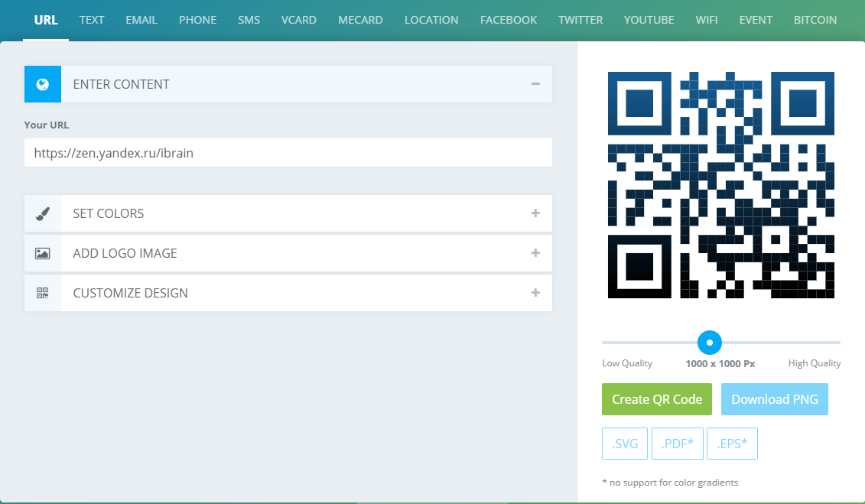Switch to the FACEBOOK tab
865x504 pixels.
tap(509, 20)
